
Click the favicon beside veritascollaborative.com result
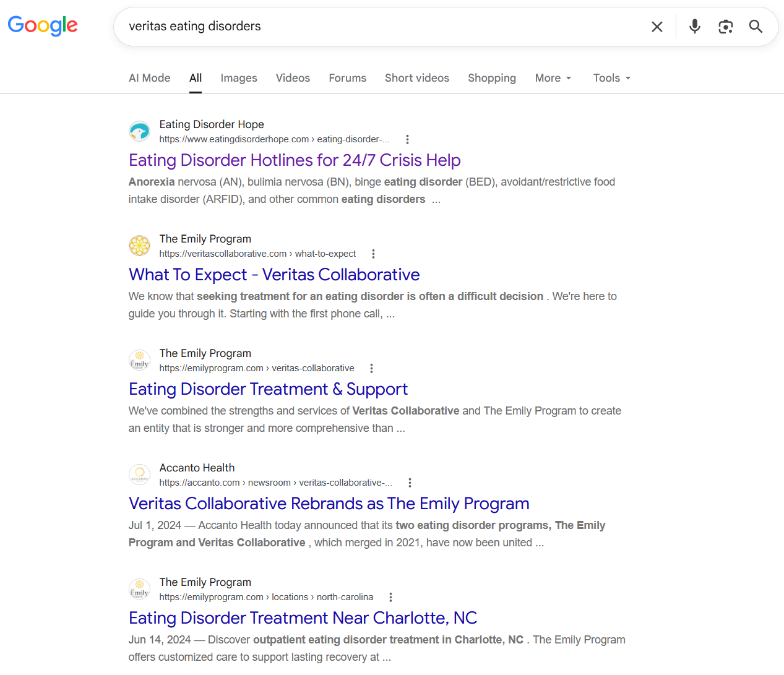[139, 246]
